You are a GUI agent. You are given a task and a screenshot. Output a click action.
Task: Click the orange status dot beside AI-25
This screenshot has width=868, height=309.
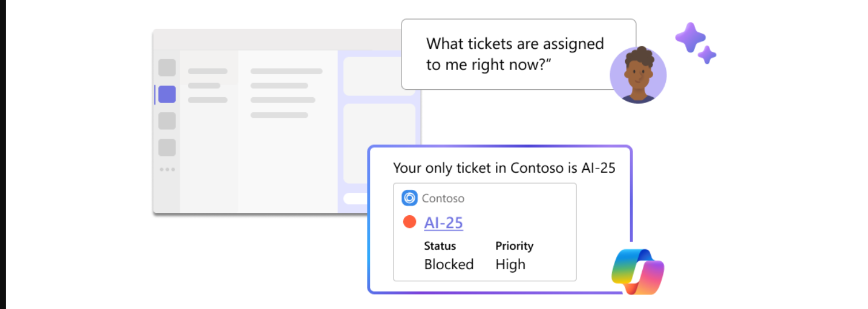(x=410, y=222)
